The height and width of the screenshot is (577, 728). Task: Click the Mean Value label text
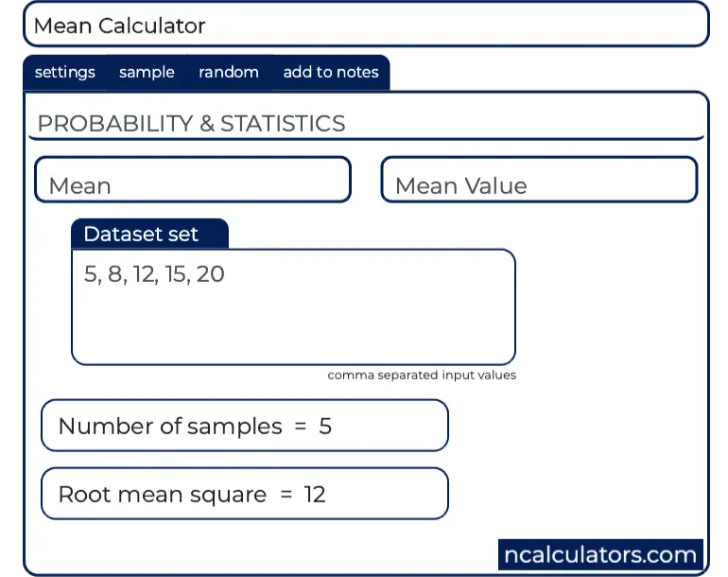point(461,186)
